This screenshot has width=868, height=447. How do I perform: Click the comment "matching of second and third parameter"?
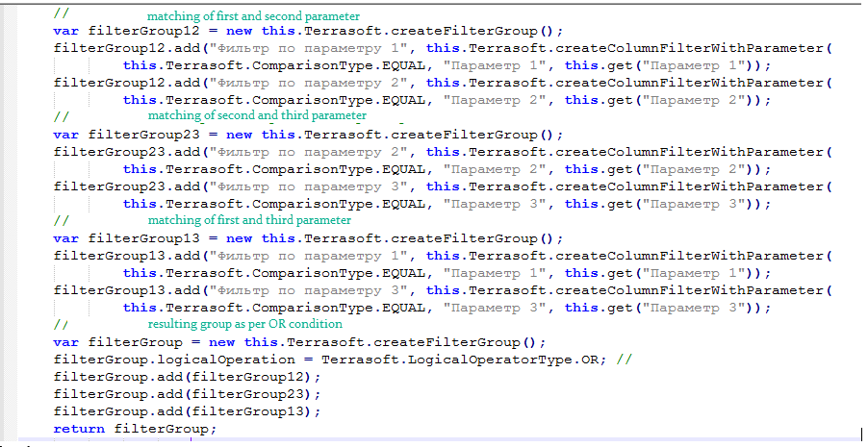[257, 115]
